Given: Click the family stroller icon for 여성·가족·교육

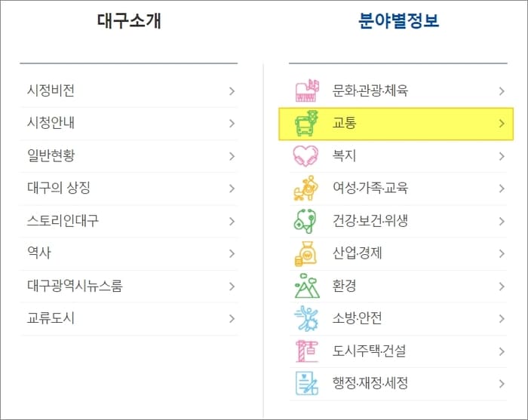Looking at the screenshot, I should [x=305, y=188].
